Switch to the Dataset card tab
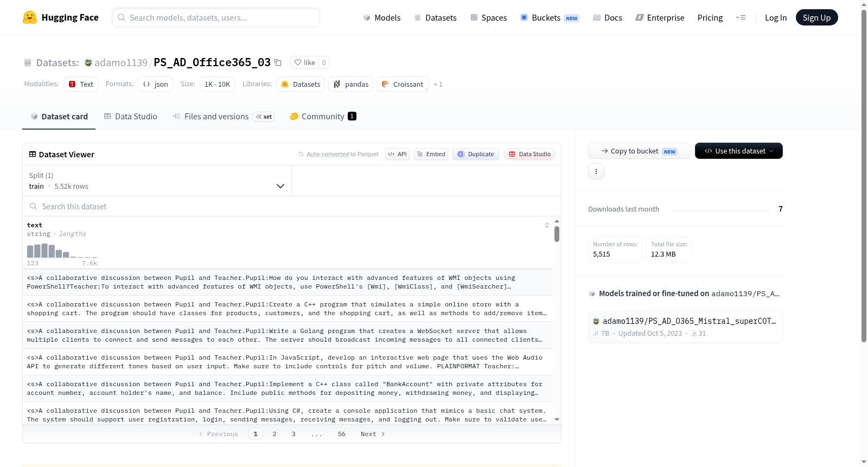The width and height of the screenshot is (868, 467). [59, 116]
